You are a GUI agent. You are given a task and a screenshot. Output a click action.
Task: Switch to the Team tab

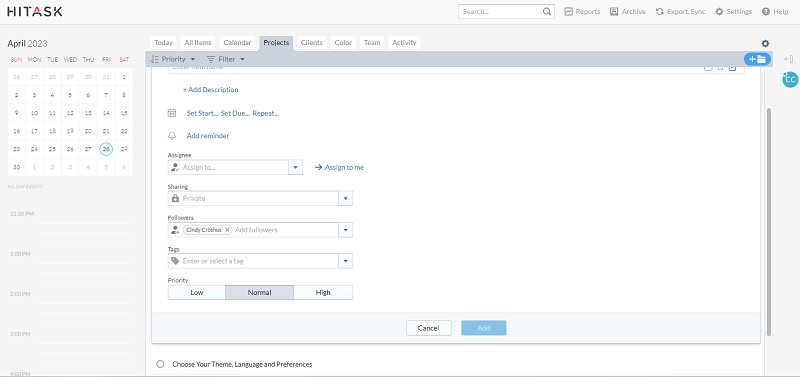[x=372, y=43]
